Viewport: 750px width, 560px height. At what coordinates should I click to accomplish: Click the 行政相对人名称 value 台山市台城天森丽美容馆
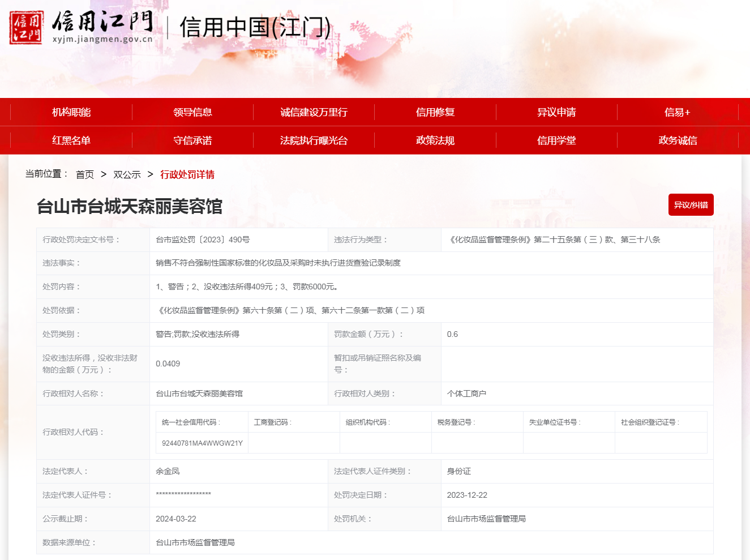coord(199,394)
